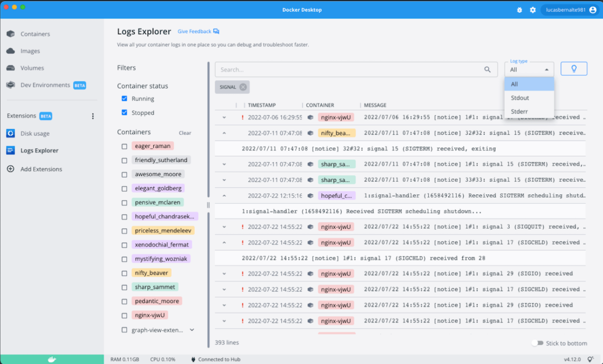Expand the graph-view-exten... container group
603x364 pixels.
(x=192, y=330)
